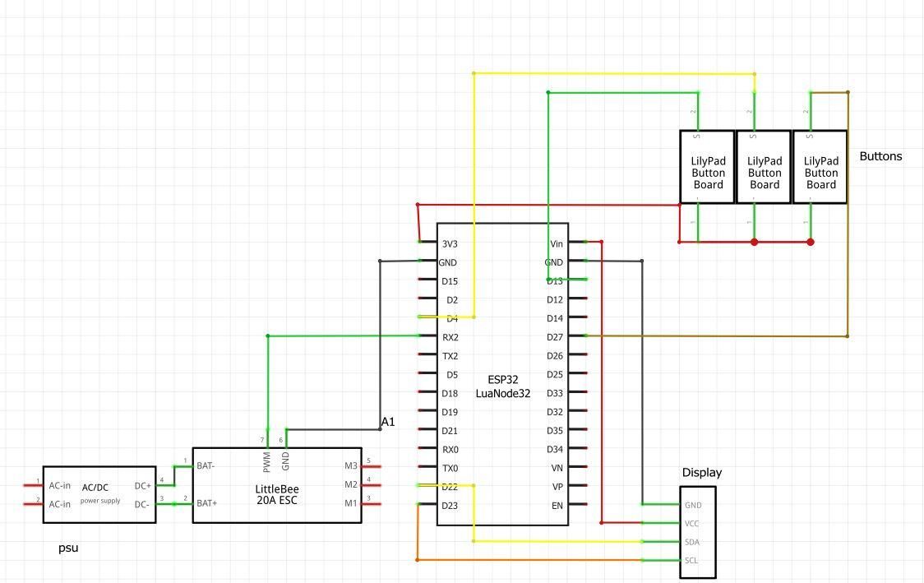The image size is (924, 583).
Task: Select the LilyPad Button Board wired to D4
Action: click(764, 167)
